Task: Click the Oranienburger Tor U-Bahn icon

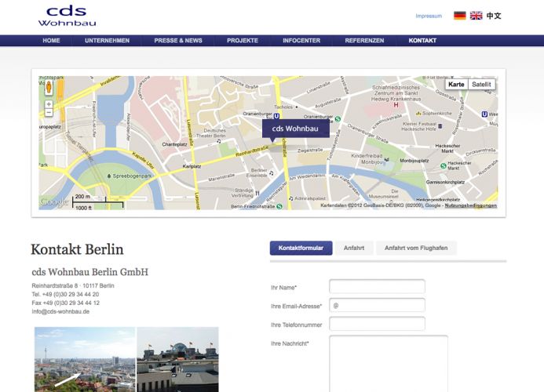Action: [276, 116]
